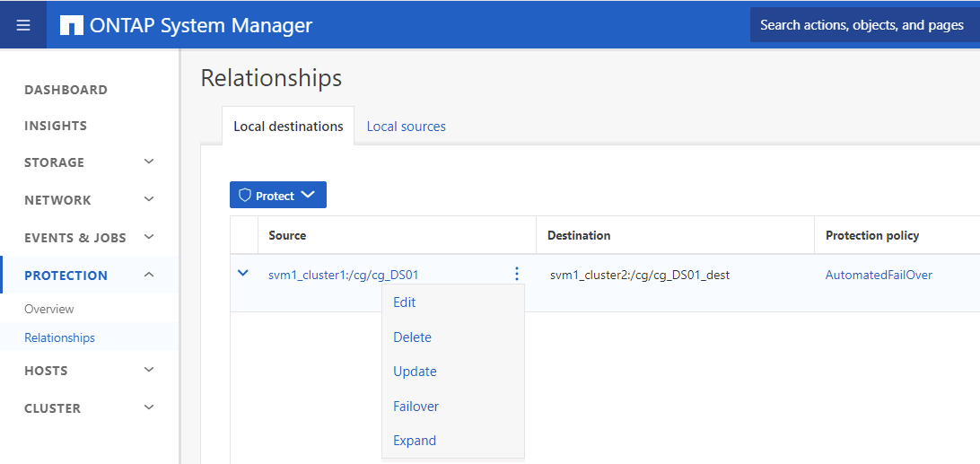
Task: Open the hamburger navigation menu
Action: 23,25
